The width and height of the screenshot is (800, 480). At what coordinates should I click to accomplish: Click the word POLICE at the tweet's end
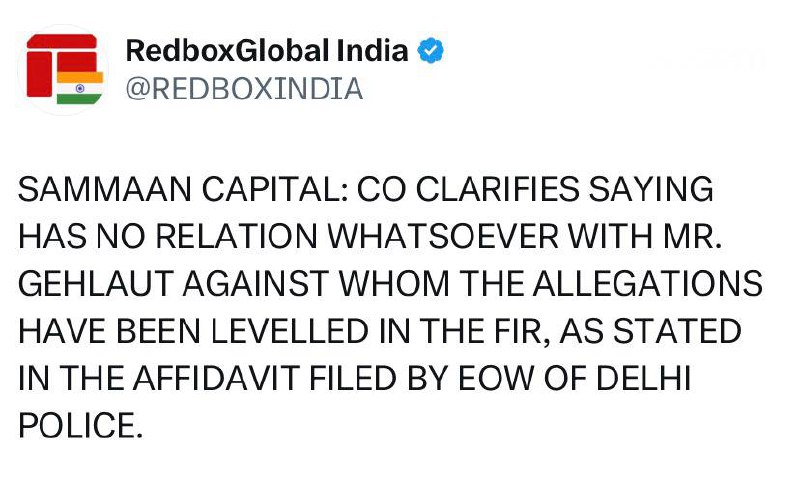click(76, 428)
